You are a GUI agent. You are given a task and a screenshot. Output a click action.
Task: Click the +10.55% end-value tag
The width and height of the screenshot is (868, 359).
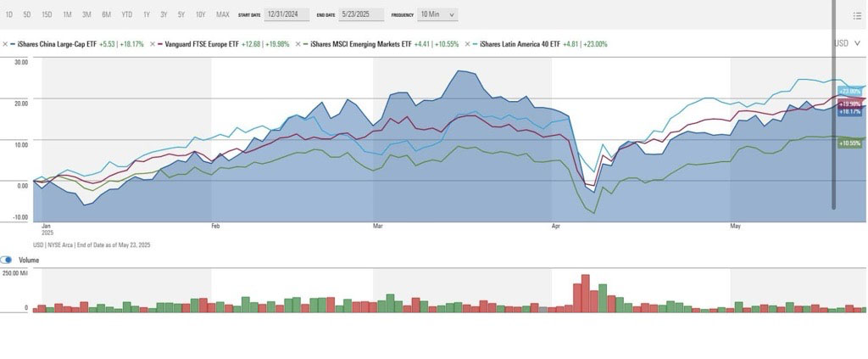[849, 143]
